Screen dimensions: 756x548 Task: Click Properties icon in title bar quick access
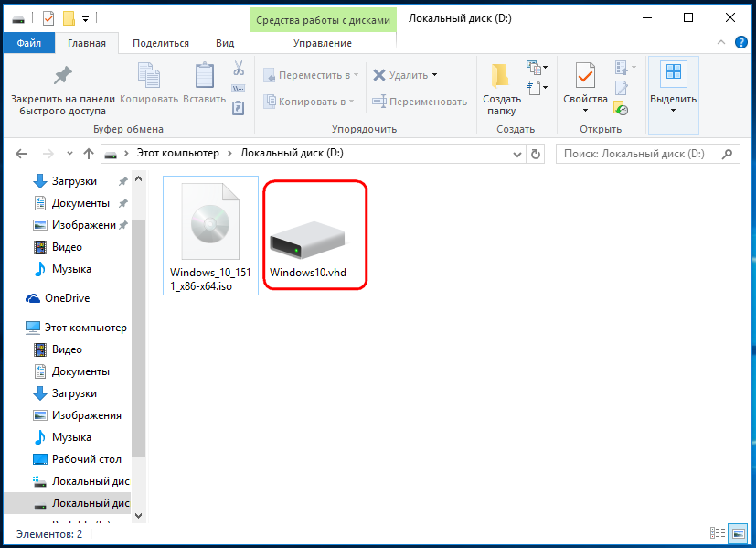pyautogui.click(x=48, y=19)
